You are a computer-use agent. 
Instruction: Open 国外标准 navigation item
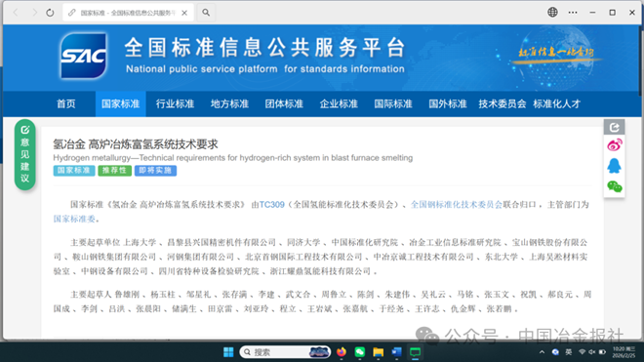(448, 104)
